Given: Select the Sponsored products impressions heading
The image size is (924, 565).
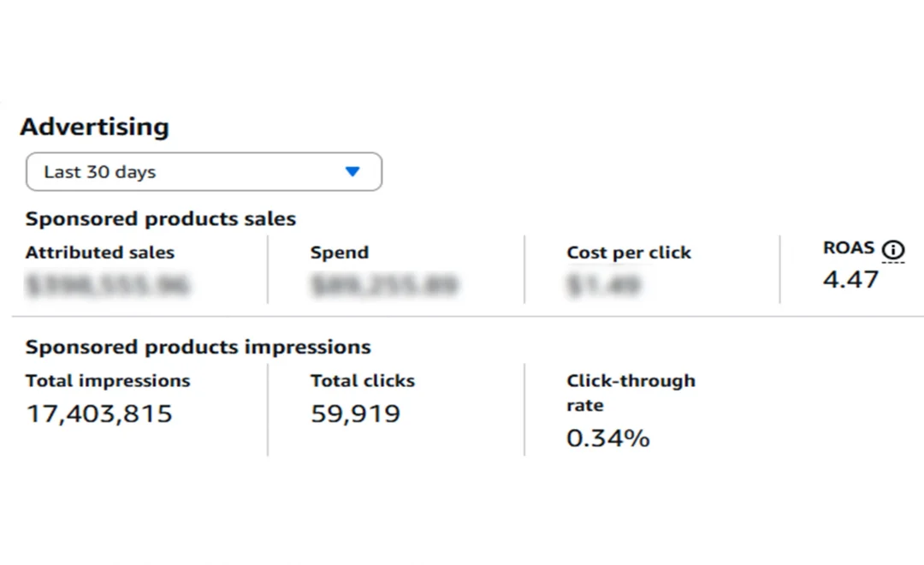Looking at the screenshot, I should 198,347.
